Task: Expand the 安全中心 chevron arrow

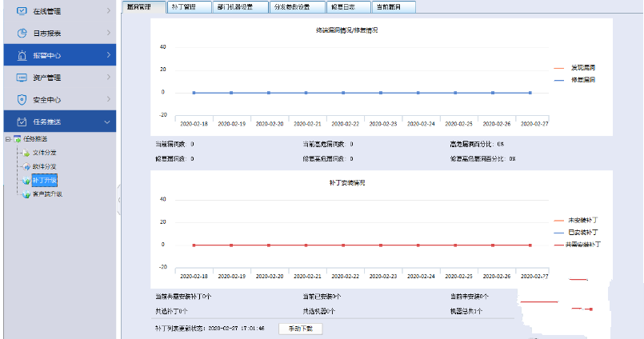Action: [109, 99]
